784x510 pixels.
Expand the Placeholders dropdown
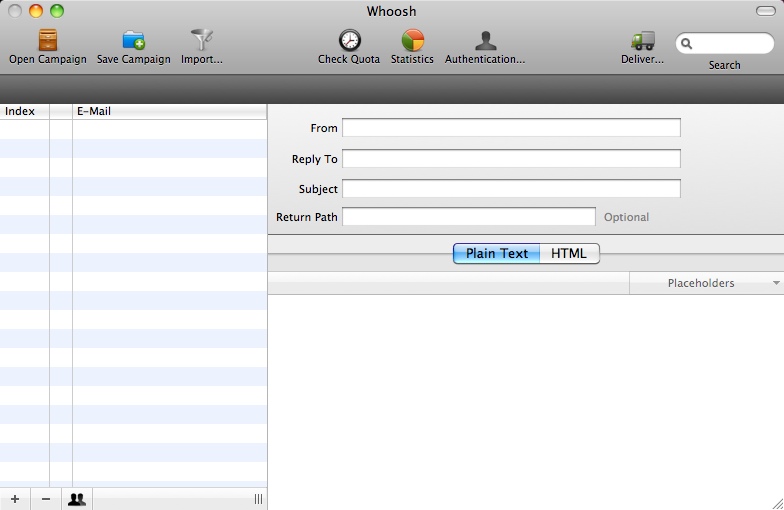click(706, 284)
